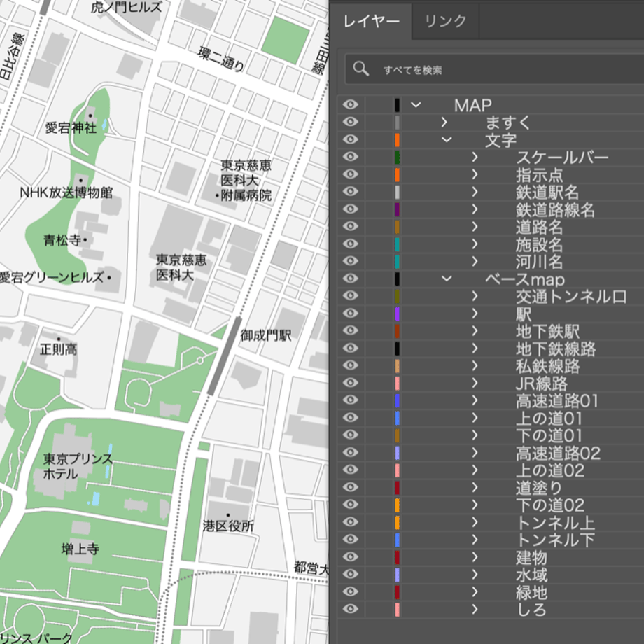
Task: Click the orange color swatch of 文字 layer
Action: [397, 139]
